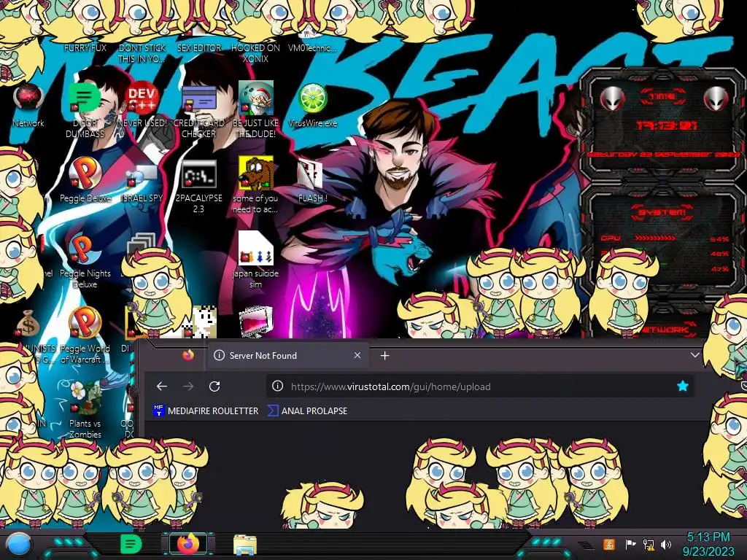Viewport: 747px width, 560px height.
Task: Go back in Firefox
Action: click(162, 386)
